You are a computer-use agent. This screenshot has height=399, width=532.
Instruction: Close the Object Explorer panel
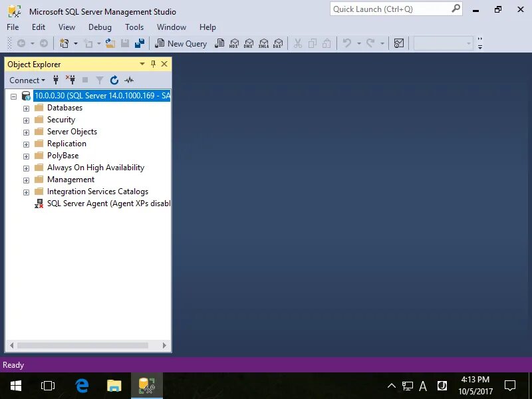click(164, 64)
